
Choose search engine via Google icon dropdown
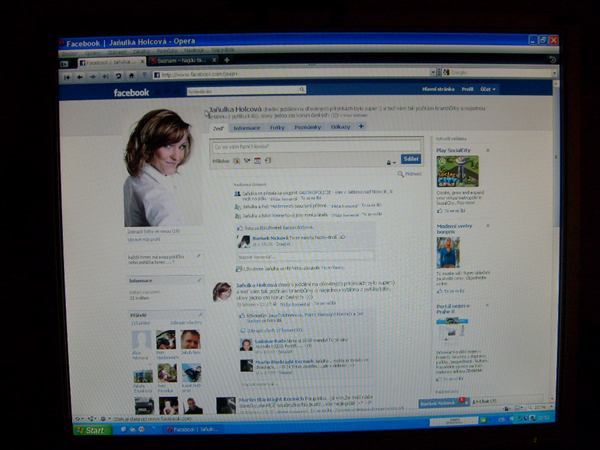click(446, 72)
